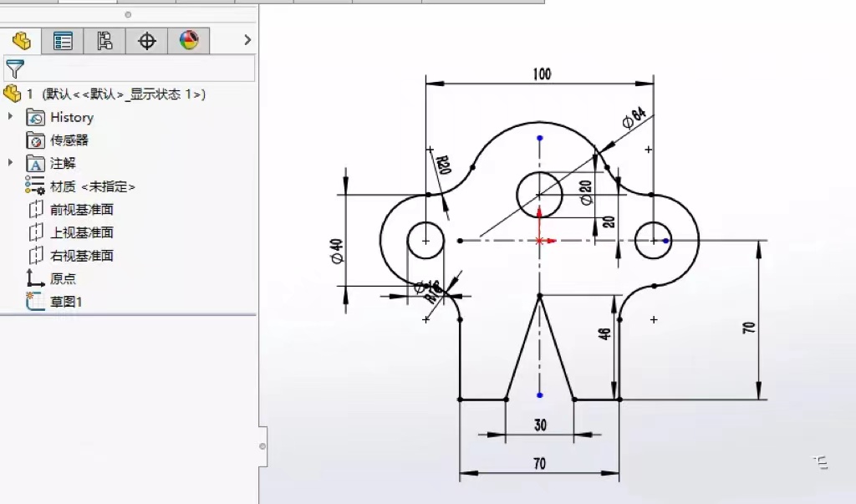Select the 草图1 sketch item

(66, 302)
